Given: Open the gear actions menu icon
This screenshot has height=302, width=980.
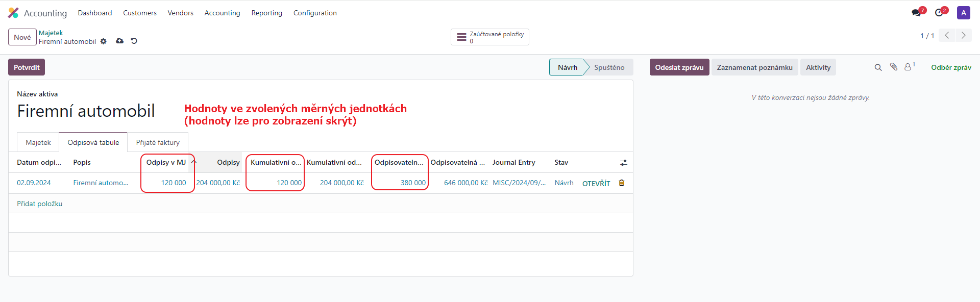Looking at the screenshot, I should [x=104, y=41].
